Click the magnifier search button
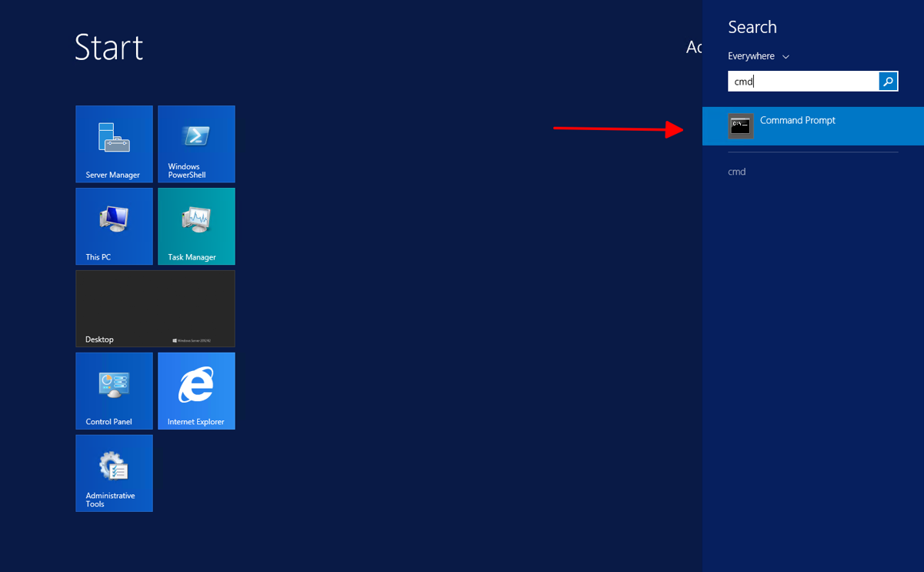924x572 pixels. (889, 81)
